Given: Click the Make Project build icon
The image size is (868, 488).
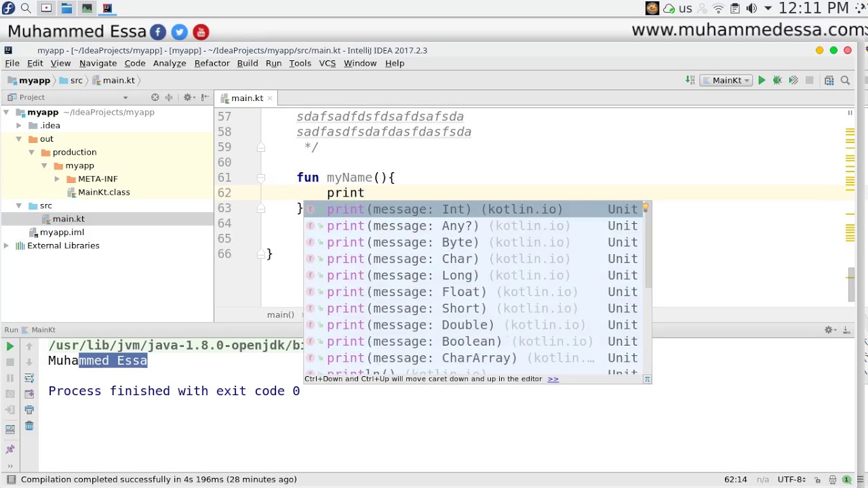Looking at the screenshot, I should tap(690, 81).
